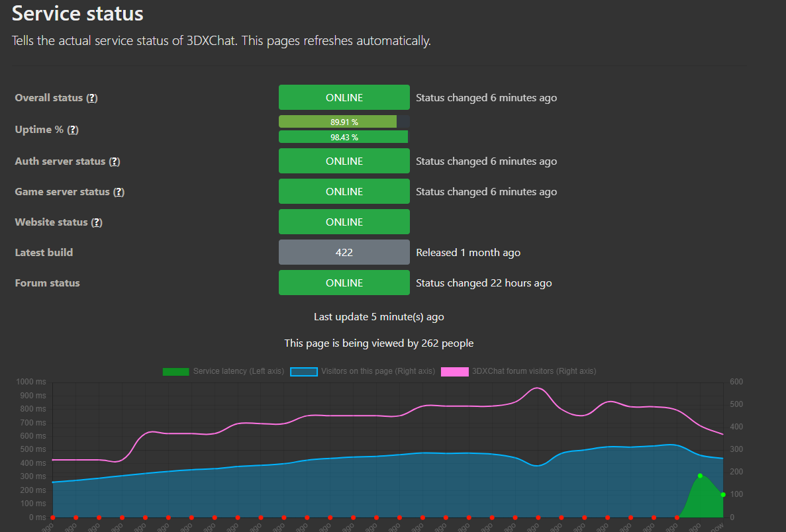Click the Website status ONLINE badge

[344, 222]
